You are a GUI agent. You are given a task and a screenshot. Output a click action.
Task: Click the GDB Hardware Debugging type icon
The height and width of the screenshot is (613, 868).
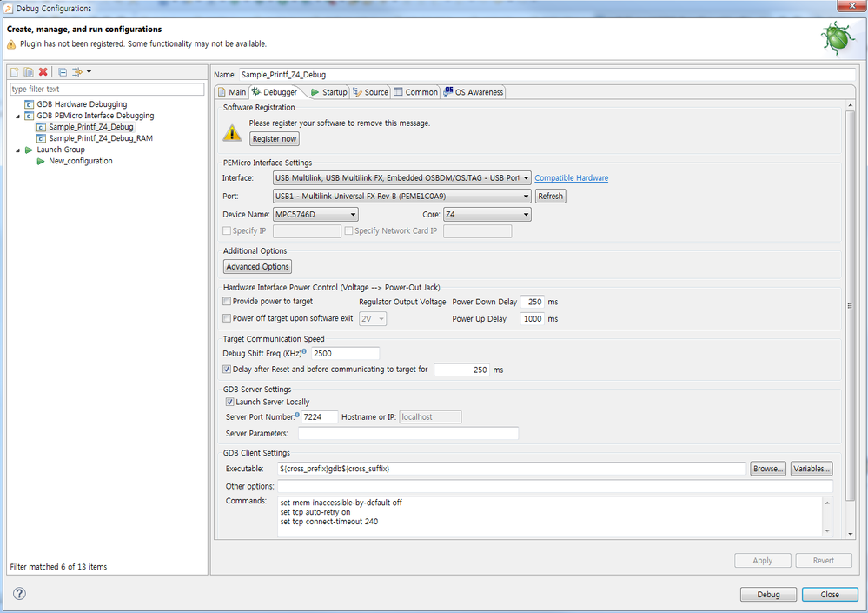click(29, 104)
